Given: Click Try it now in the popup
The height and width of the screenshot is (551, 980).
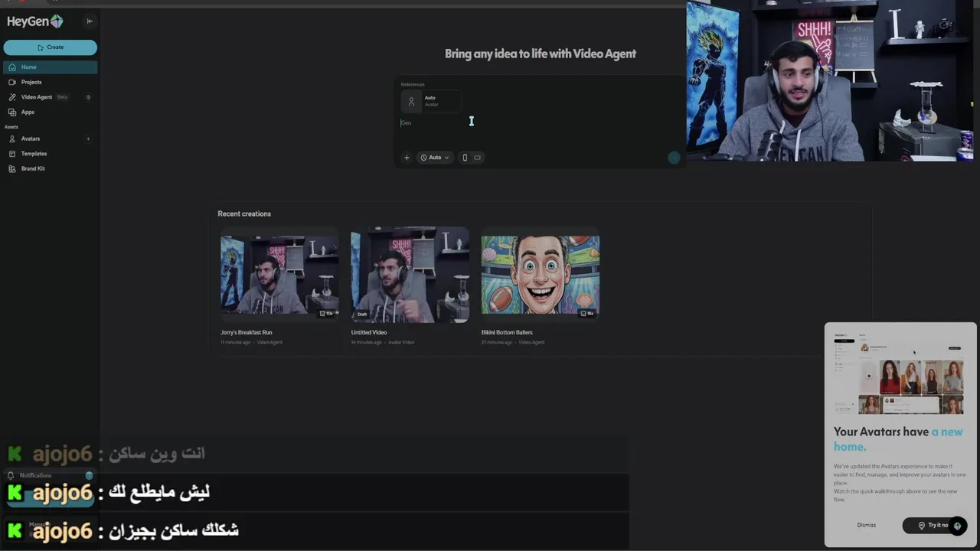Looking at the screenshot, I should 929,526.
